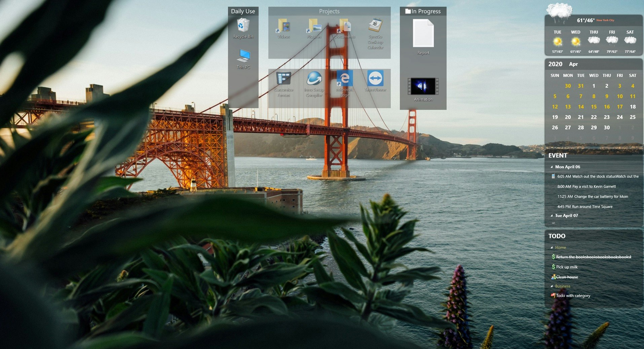Viewport: 644px width, 349px height.
Task: Open the Recycle Bin
Action: tap(243, 25)
